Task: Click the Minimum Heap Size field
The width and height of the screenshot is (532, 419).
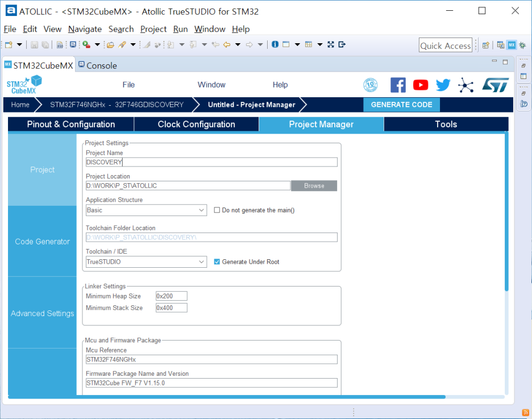Action: point(171,296)
